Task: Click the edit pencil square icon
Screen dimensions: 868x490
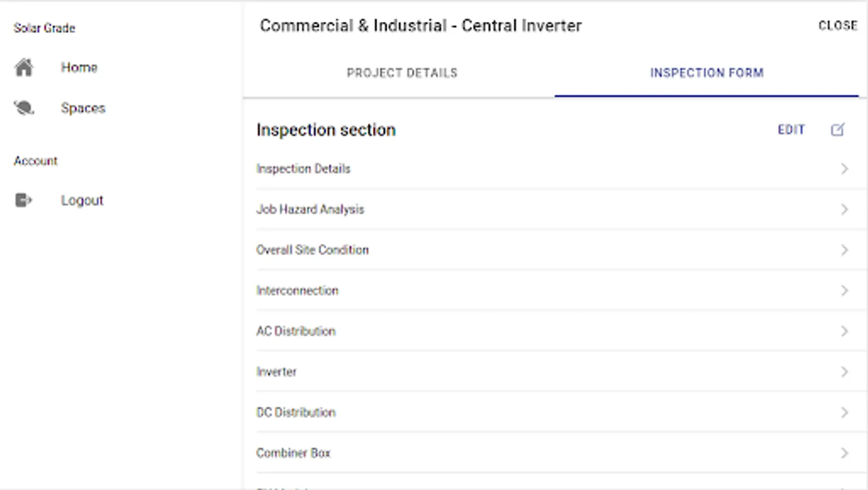Action: pyautogui.click(x=838, y=130)
